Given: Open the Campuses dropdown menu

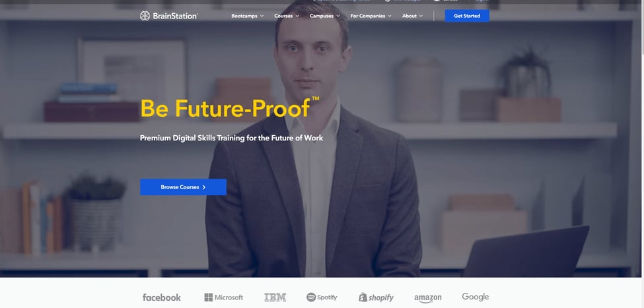Looking at the screenshot, I should [324, 16].
